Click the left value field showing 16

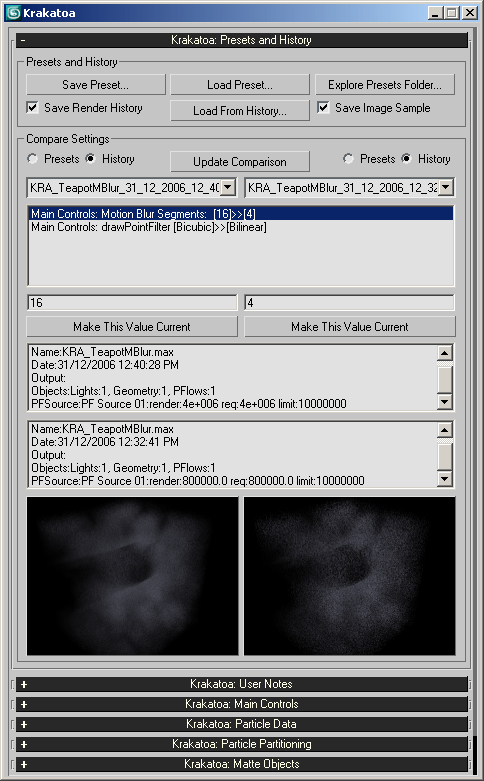[132, 303]
